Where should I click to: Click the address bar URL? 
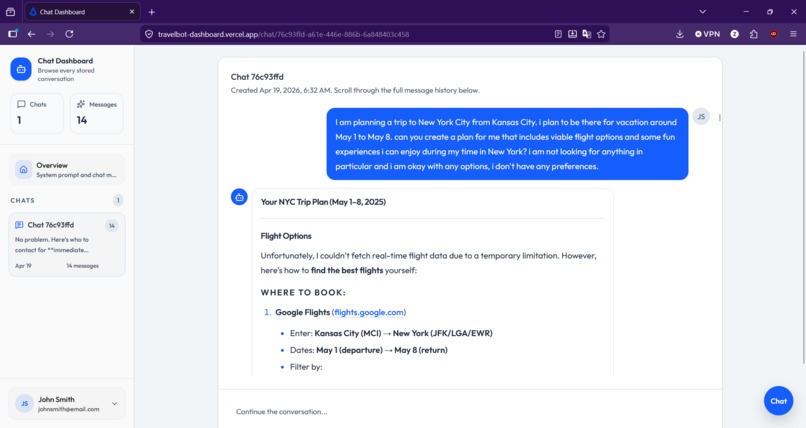[283, 34]
